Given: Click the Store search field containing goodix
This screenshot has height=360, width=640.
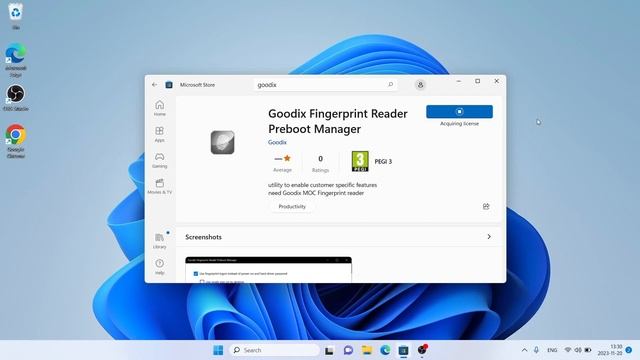Looking at the screenshot, I should (x=325, y=84).
